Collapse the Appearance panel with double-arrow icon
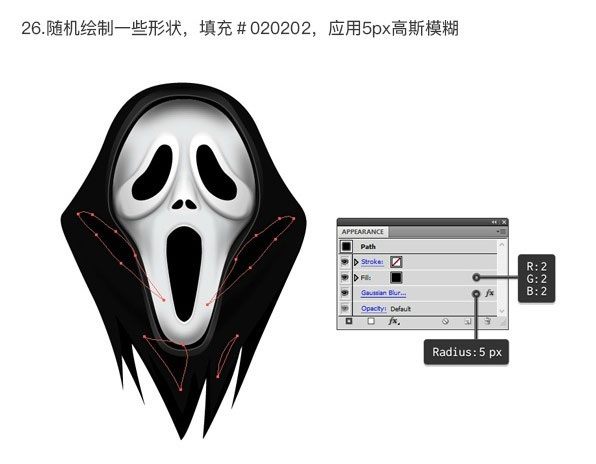This screenshot has width=596, height=464. [x=494, y=222]
